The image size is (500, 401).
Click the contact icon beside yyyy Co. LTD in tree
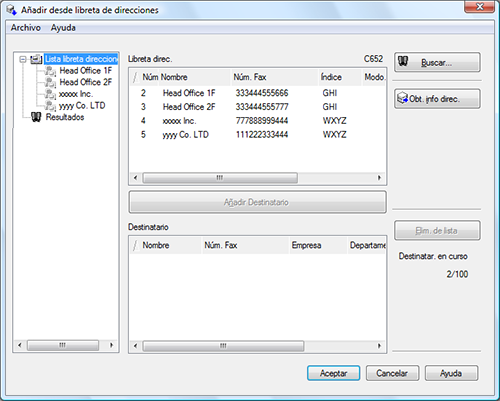tap(50, 105)
